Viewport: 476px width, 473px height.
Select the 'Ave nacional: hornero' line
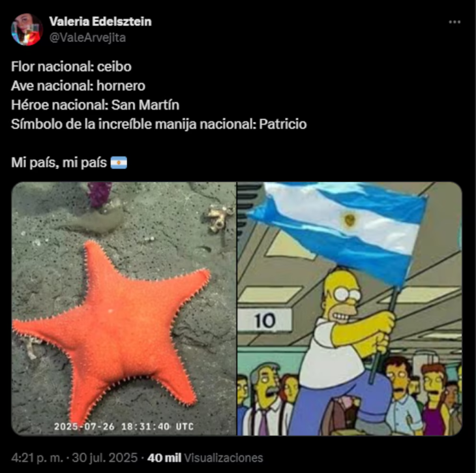[78, 86]
